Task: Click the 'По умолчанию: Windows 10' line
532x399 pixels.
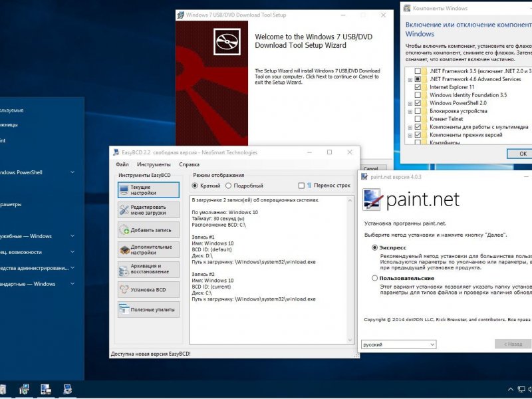Action: (x=225, y=212)
